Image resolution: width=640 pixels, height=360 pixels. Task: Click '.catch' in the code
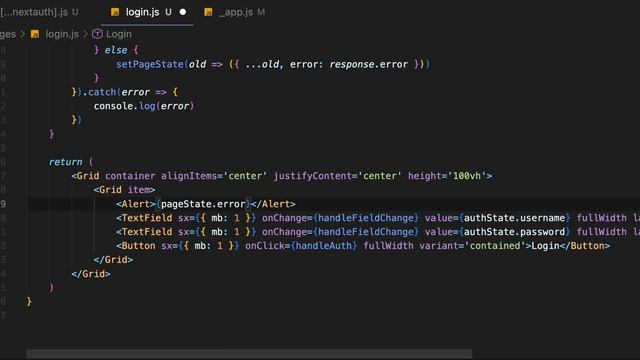100,92
